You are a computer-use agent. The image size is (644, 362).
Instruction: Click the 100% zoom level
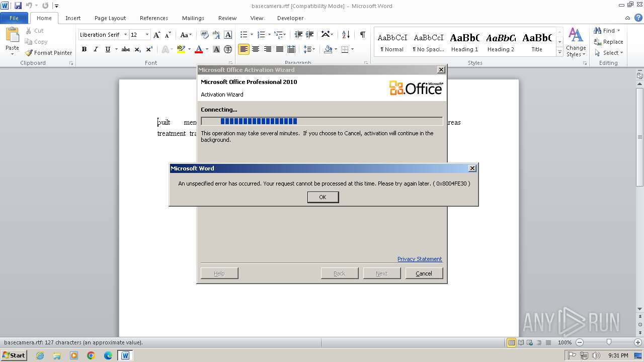pyautogui.click(x=565, y=342)
